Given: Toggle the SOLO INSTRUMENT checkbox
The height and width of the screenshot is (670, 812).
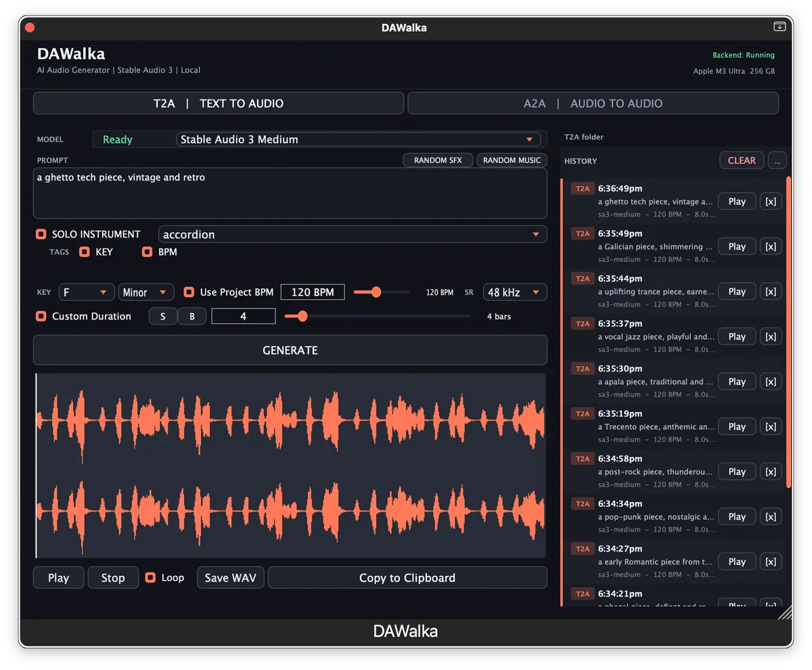Looking at the screenshot, I should click(41, 234).
